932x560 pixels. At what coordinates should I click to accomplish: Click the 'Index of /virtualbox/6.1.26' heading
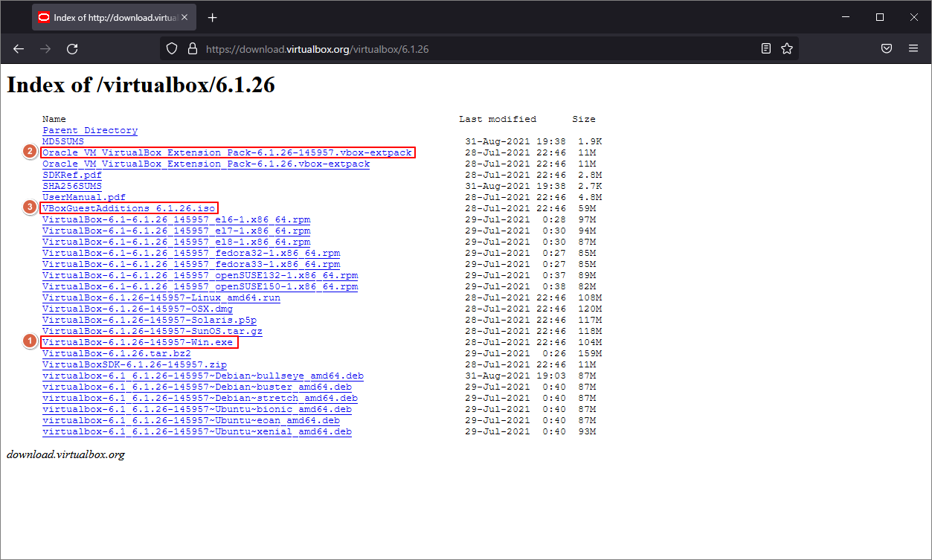[x=141, y=85]
